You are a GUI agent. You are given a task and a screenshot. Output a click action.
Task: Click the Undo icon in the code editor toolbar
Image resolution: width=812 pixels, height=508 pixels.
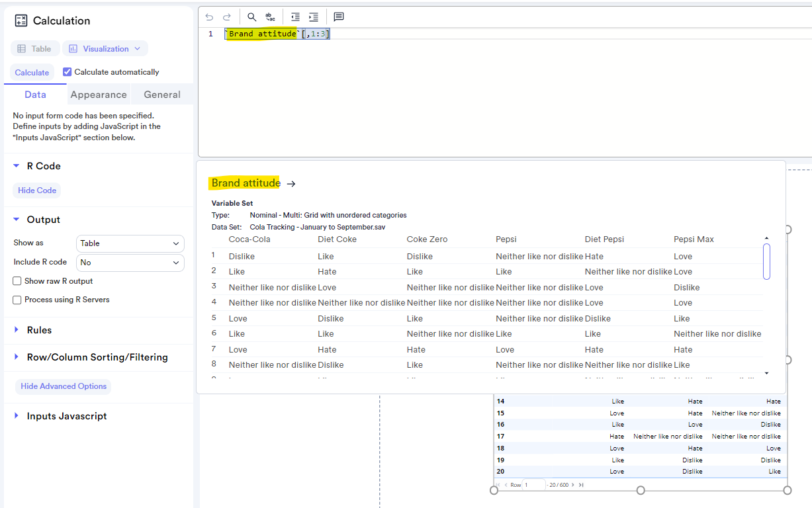pos(209,17)
